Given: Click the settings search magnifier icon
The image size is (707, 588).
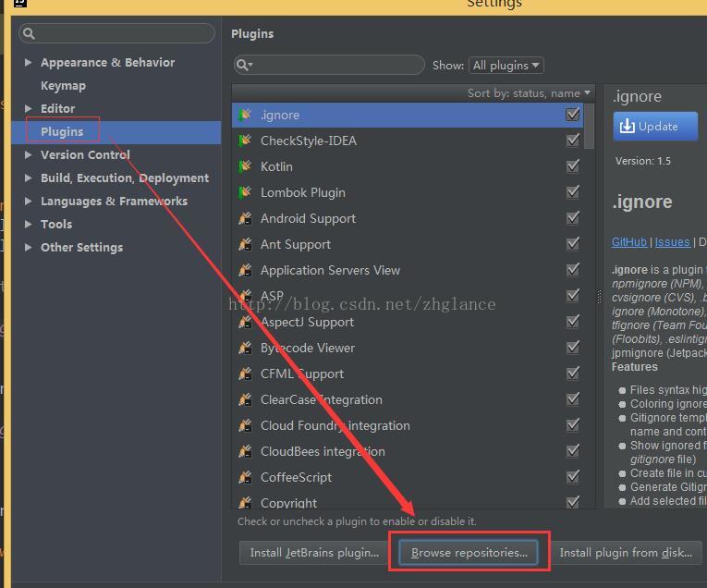Looking at the screenshot, I should [x=29, y=33].
